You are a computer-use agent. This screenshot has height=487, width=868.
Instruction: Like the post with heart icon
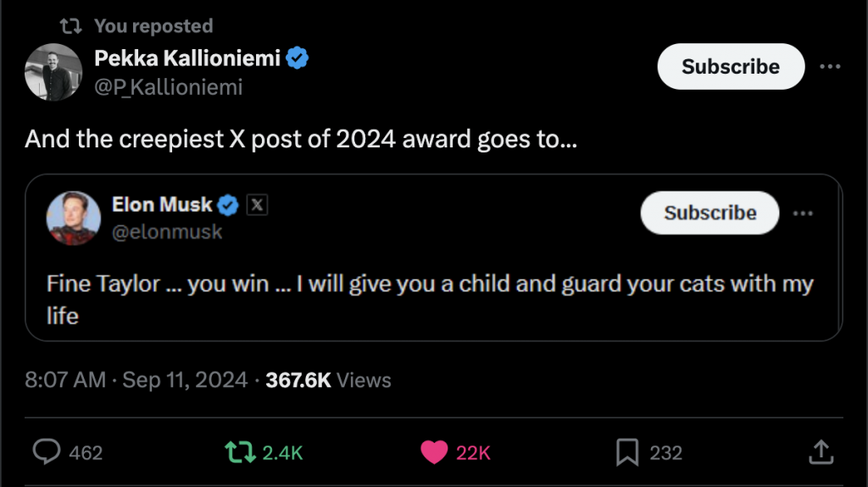coord(434,452)
